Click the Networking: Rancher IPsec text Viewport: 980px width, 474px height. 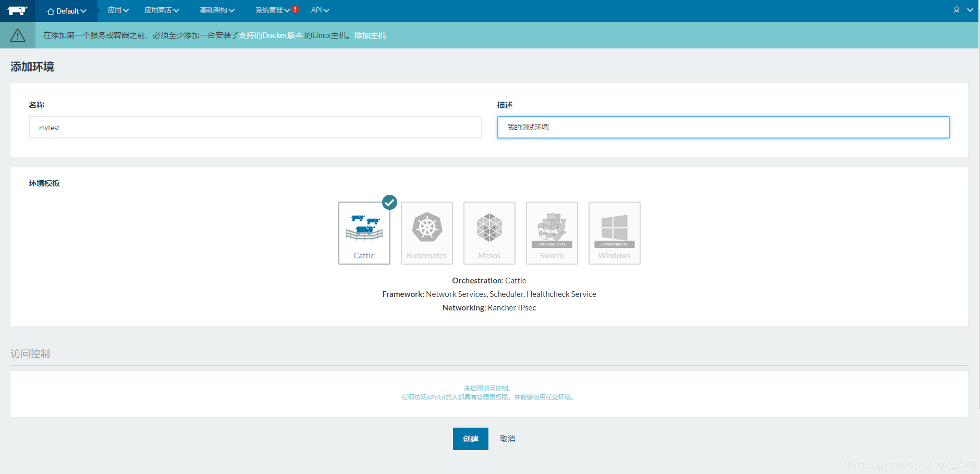point(489,308)
